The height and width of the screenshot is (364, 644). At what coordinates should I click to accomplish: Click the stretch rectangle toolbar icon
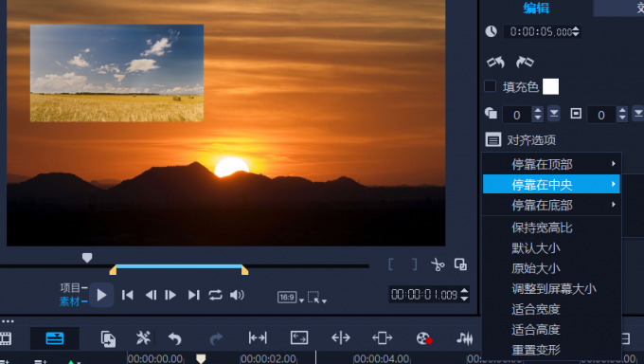click(299, 338)
